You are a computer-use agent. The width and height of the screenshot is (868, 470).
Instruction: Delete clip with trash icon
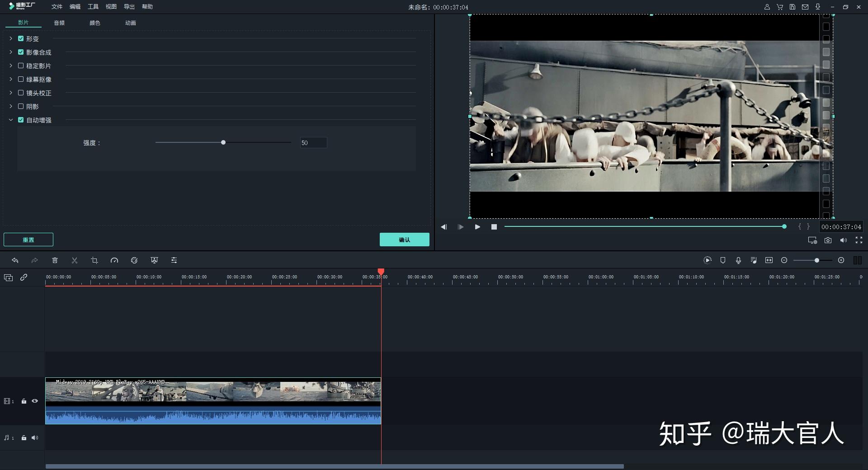pos(55,260)
